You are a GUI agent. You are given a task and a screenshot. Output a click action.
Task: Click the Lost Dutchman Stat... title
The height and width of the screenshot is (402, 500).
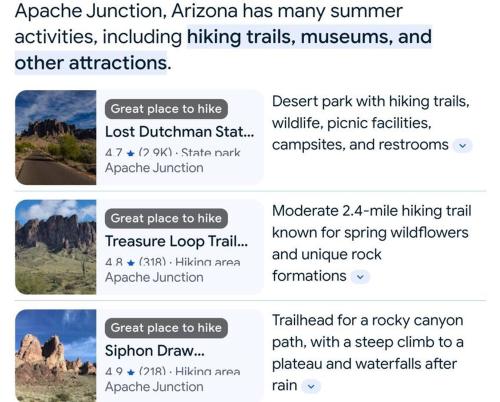point(180,132)
